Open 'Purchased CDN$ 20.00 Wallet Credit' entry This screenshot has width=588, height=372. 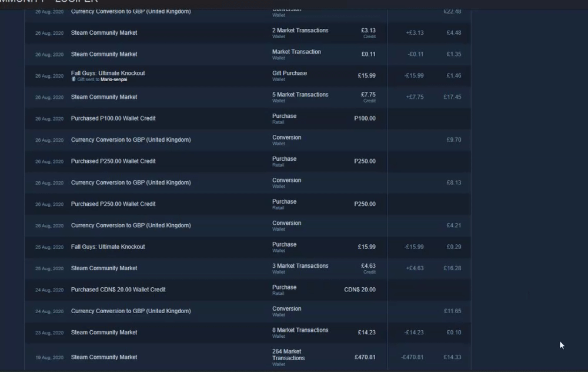pyautogui.click(x=118, y=290)
